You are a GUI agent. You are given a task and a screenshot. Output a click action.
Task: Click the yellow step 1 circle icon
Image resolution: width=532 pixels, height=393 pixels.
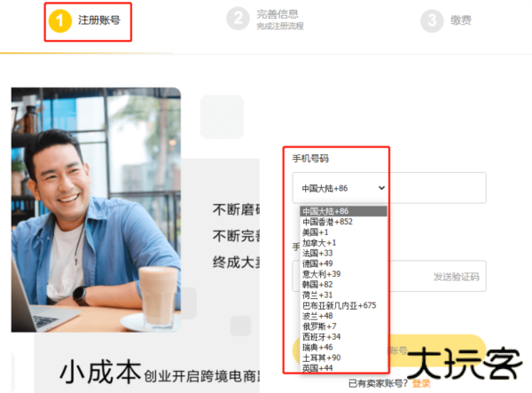click(60, 20)
